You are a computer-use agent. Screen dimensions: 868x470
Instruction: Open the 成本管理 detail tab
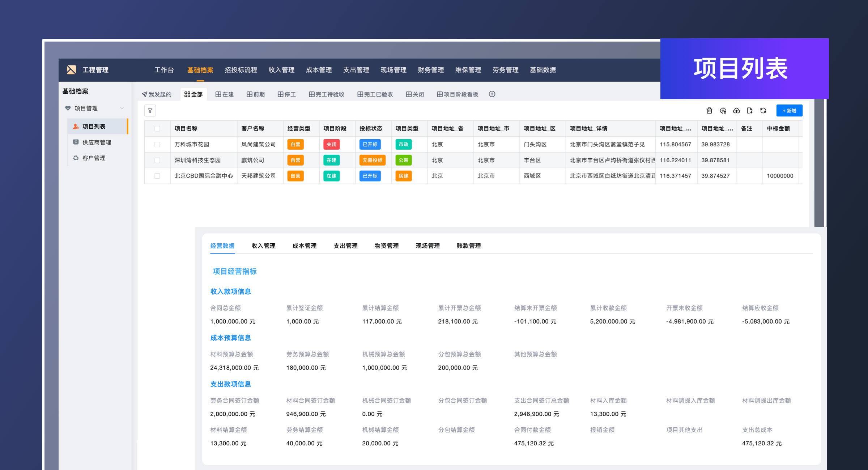304,246
